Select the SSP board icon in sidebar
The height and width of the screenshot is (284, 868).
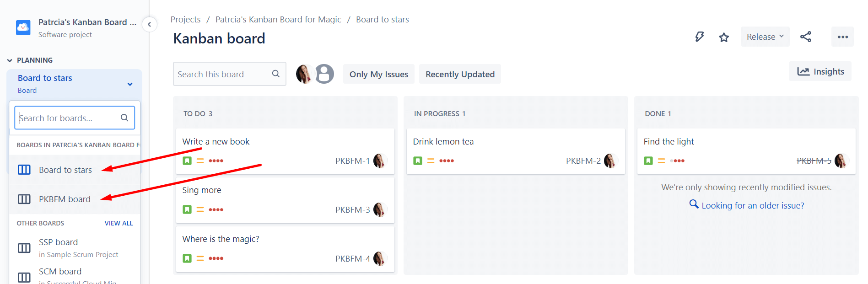(x=24, y=247)
